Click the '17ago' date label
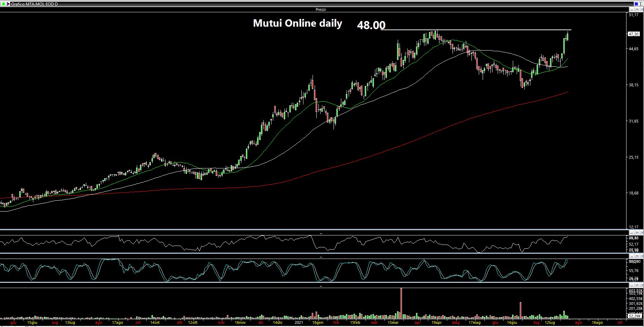 117,322
